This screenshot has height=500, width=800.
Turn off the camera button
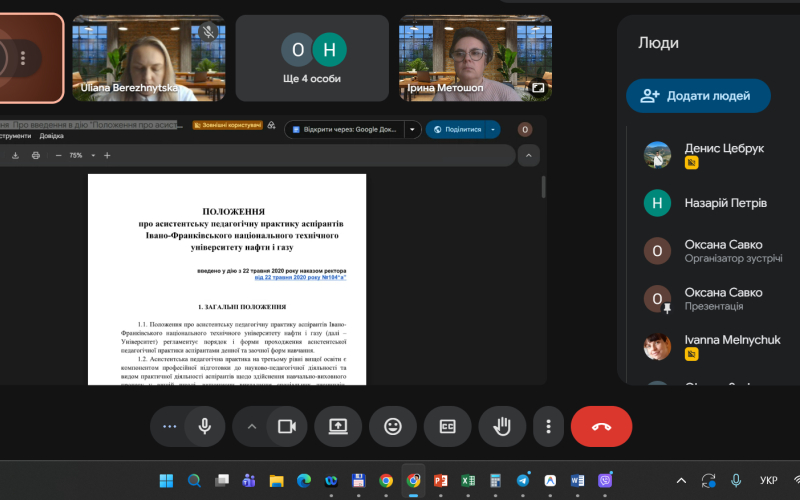(287, 427)
